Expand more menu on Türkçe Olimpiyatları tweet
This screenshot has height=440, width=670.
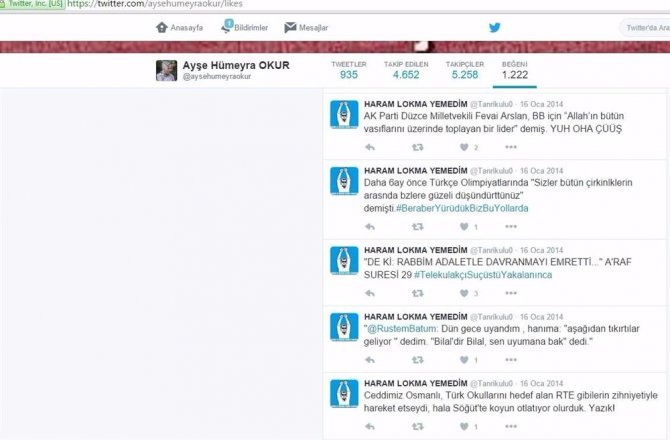(x=509, y=227)
